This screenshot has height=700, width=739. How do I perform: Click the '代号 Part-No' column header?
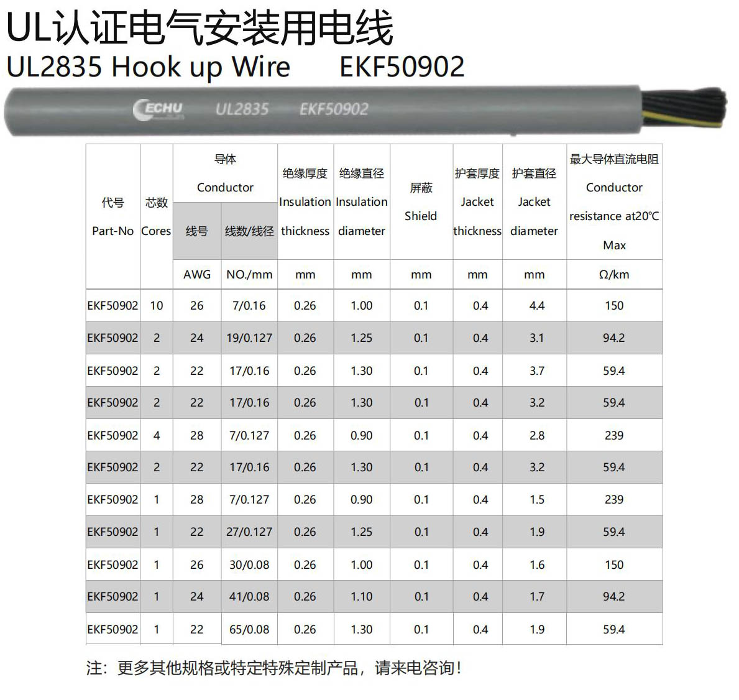tap(113, 217)
